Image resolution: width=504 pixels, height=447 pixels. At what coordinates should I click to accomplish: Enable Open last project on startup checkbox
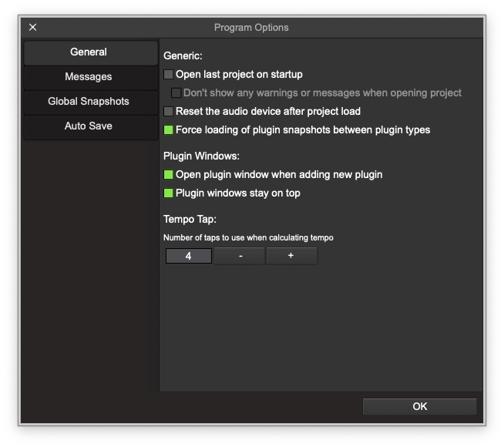(169, 75)
